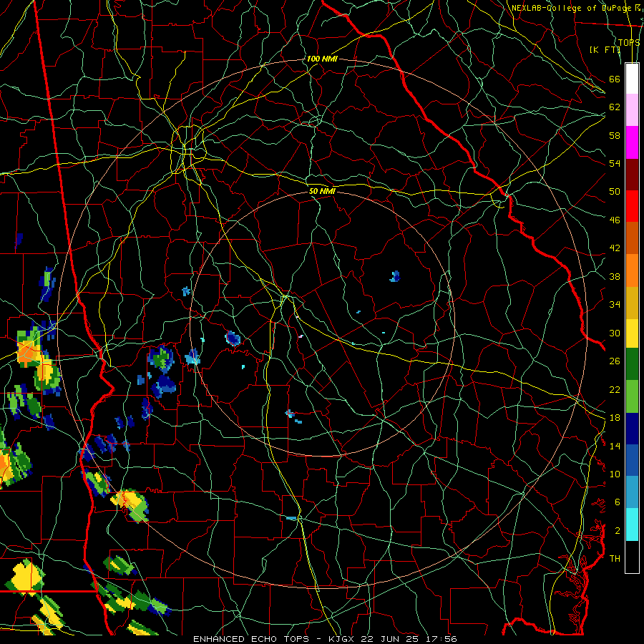Image resolution: width=644 pixels, height=644 pixels.
Task: Select the light blue 14 kft legend swatch
Action: (x=632, y=492)
